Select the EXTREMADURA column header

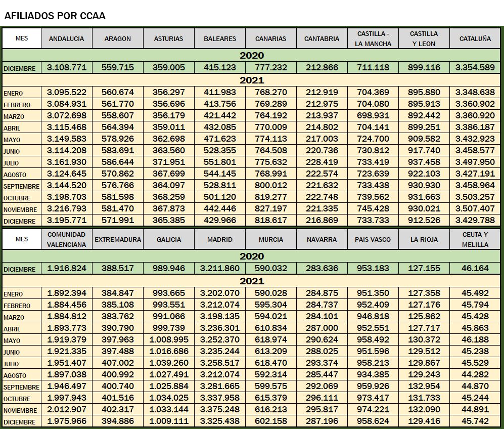point(118,239)
